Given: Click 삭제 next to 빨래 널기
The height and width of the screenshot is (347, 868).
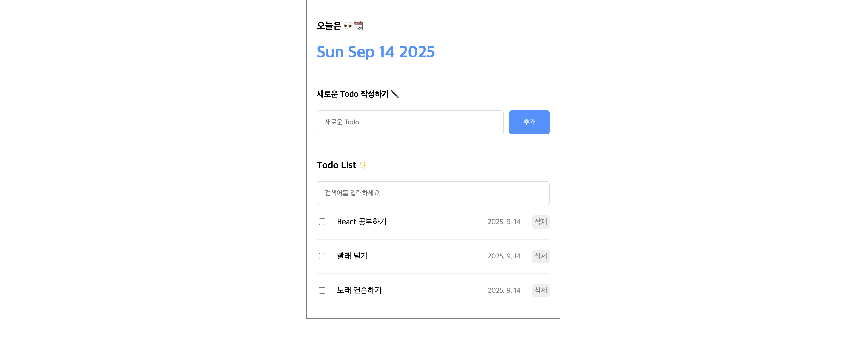Looking at the screenshot, I should 541,256.
